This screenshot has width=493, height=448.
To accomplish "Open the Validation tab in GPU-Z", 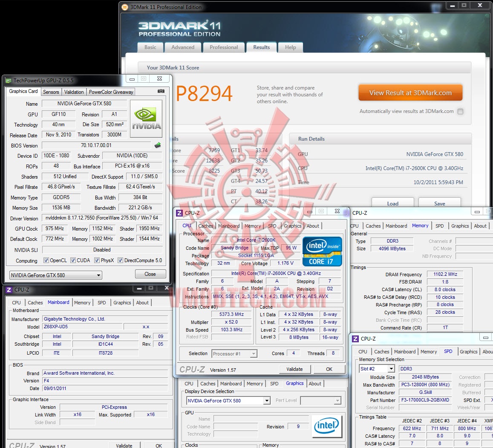I will pos(74,92).
